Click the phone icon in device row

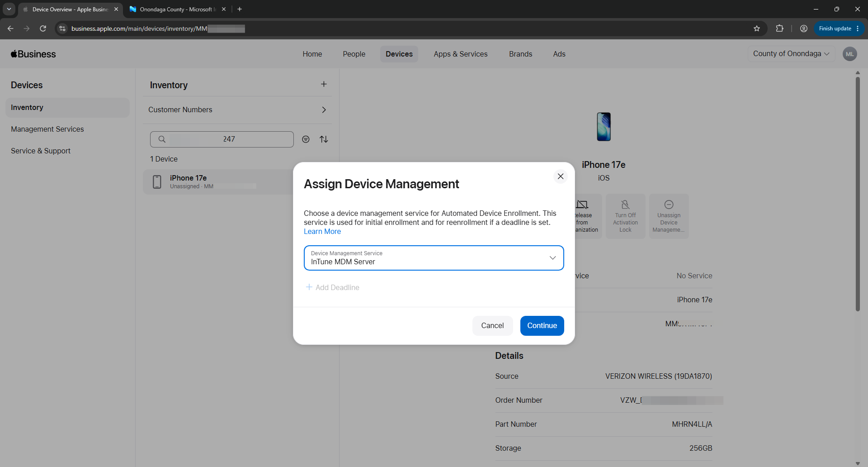[157, 182]
